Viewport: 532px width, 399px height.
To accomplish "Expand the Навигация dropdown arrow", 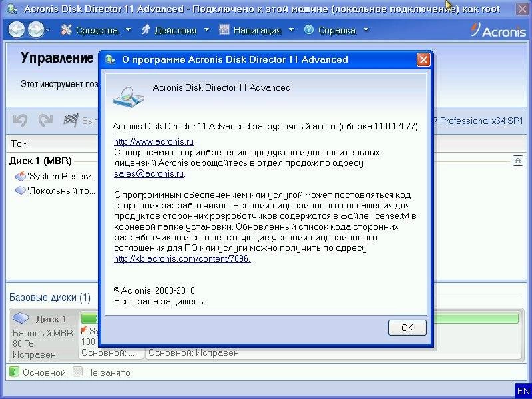I will click(291, 30).
